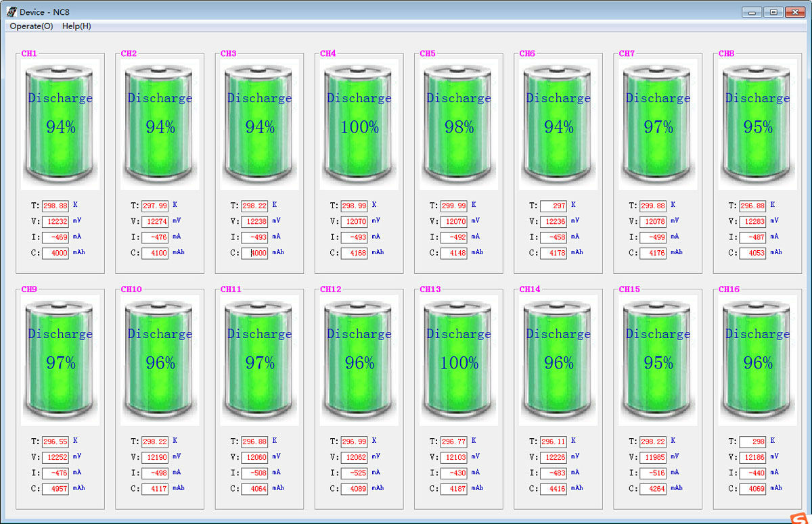The image size is (812, 524).
Task: Select the CH14 temperature field
Action: (554, 442)
